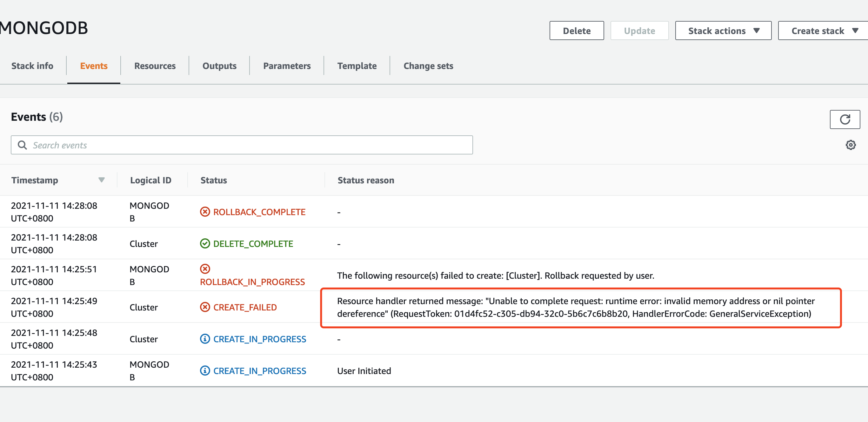Open the Change sets tab
The width and height of the screenshot is (868, 422).
click(428, 66)
